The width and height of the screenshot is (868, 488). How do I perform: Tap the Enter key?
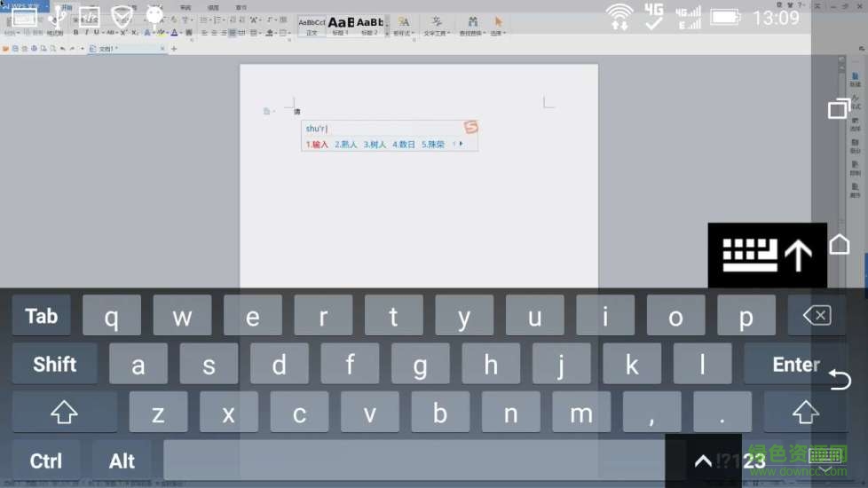tap(795, 364)
